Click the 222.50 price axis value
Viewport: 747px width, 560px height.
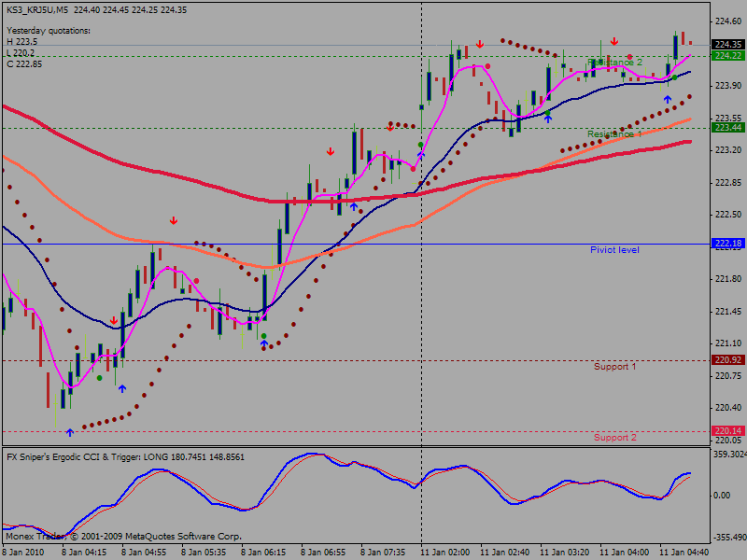[x=728, y=215]
